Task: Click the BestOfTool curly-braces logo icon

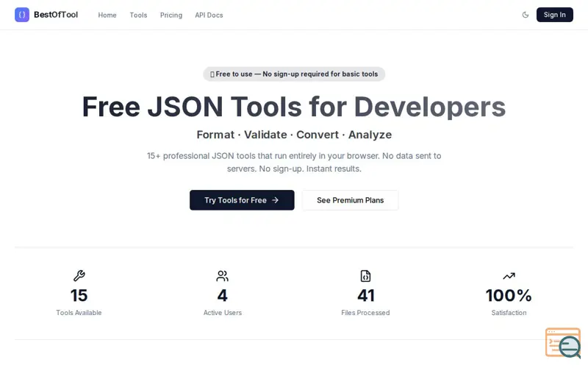Action: click(22, 15)
